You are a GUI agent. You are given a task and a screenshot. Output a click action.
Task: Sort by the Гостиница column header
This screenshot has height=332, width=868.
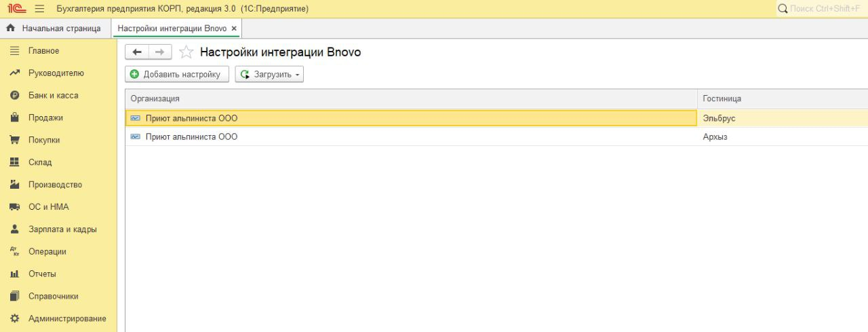(x=783, y=99)
